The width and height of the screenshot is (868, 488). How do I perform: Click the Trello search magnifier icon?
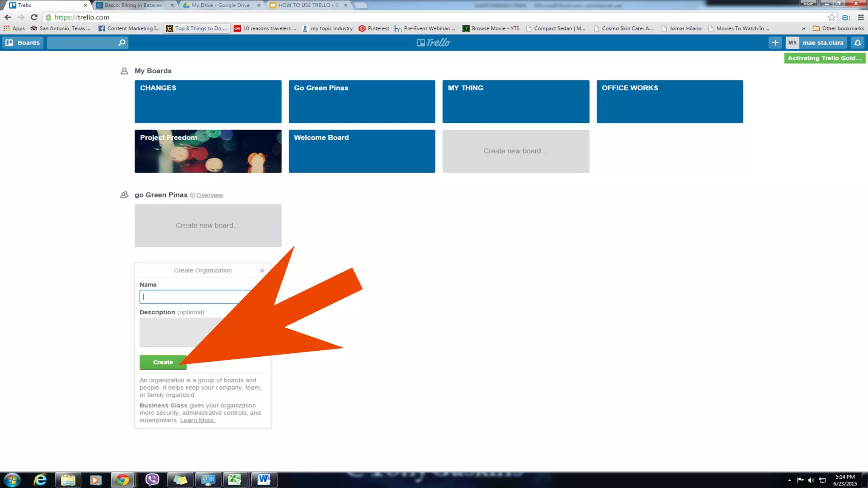coord(122,42)
